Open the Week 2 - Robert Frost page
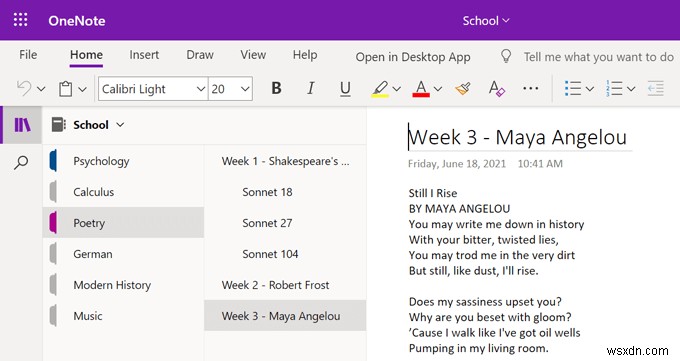 (x=285, y=285)
